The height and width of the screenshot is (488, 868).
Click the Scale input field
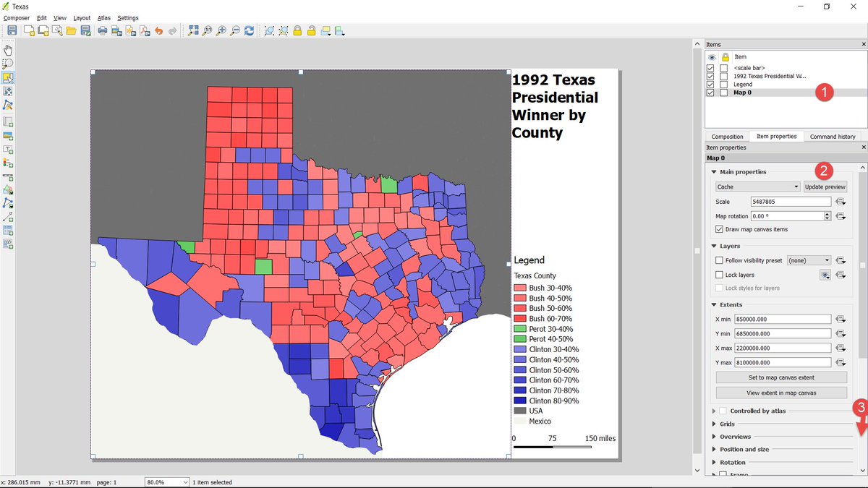pyautogui.click(x=791, y=202)
